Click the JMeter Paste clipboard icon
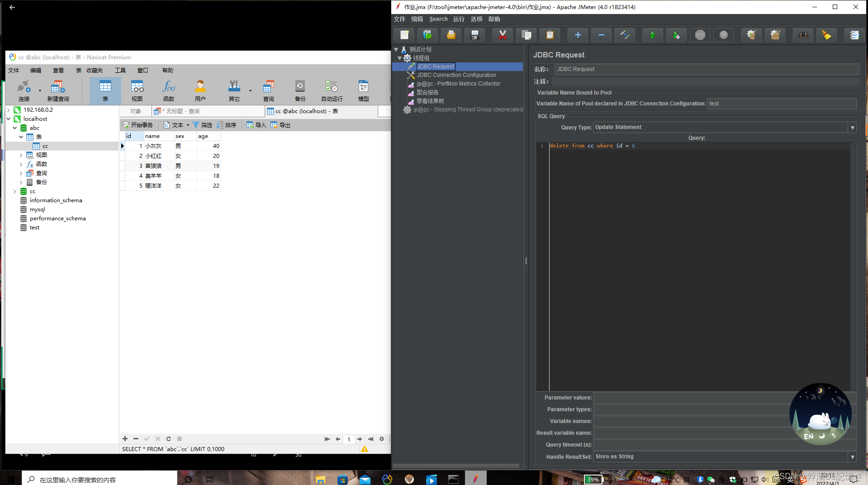868x485 pixels. tap(550, 35)
